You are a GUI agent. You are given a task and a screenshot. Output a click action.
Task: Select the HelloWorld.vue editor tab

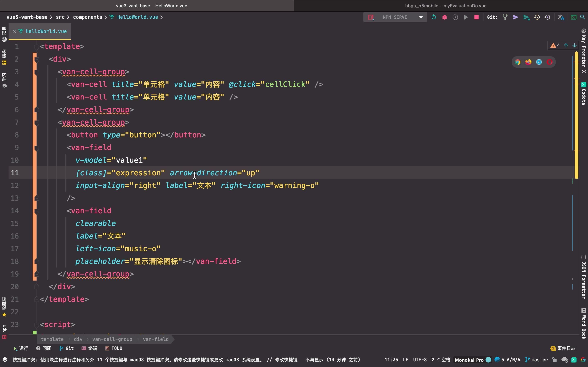click(x=46, y=31)
